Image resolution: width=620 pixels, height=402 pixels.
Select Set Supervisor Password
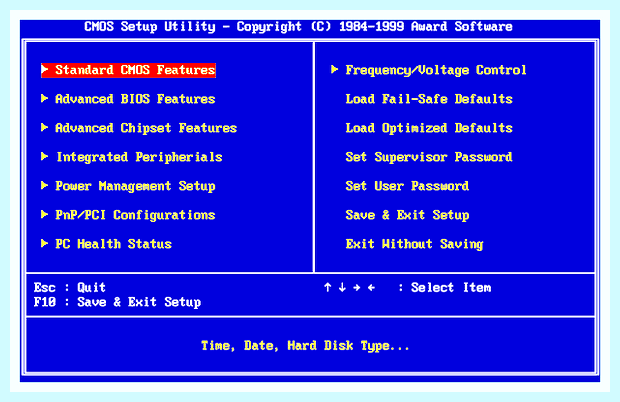429,157
